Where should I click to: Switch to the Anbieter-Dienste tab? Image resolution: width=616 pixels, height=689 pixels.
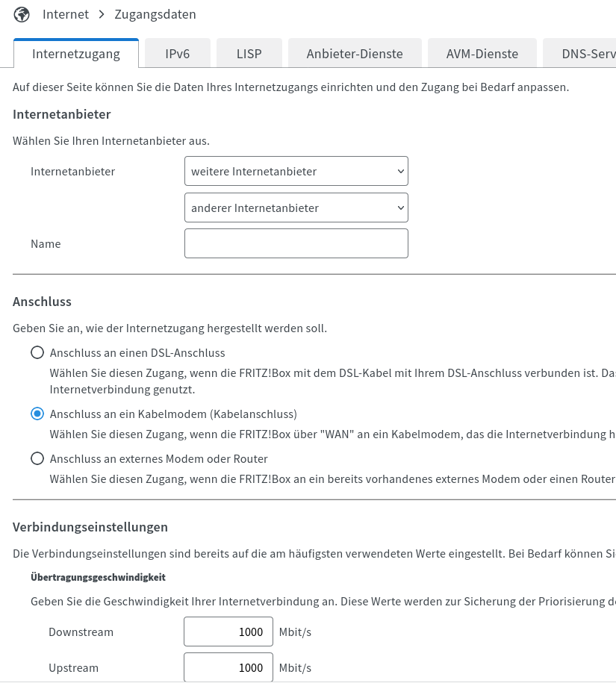tap(354, 53)
